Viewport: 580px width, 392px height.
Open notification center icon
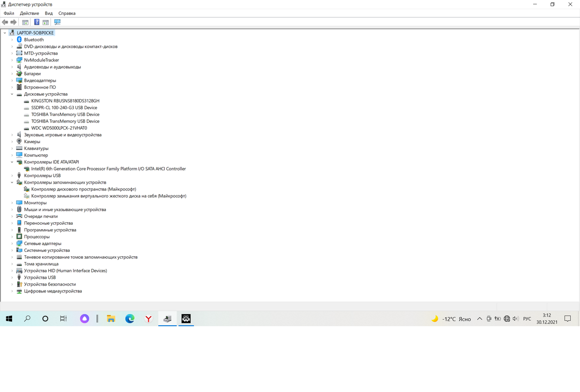coord(568,319)
